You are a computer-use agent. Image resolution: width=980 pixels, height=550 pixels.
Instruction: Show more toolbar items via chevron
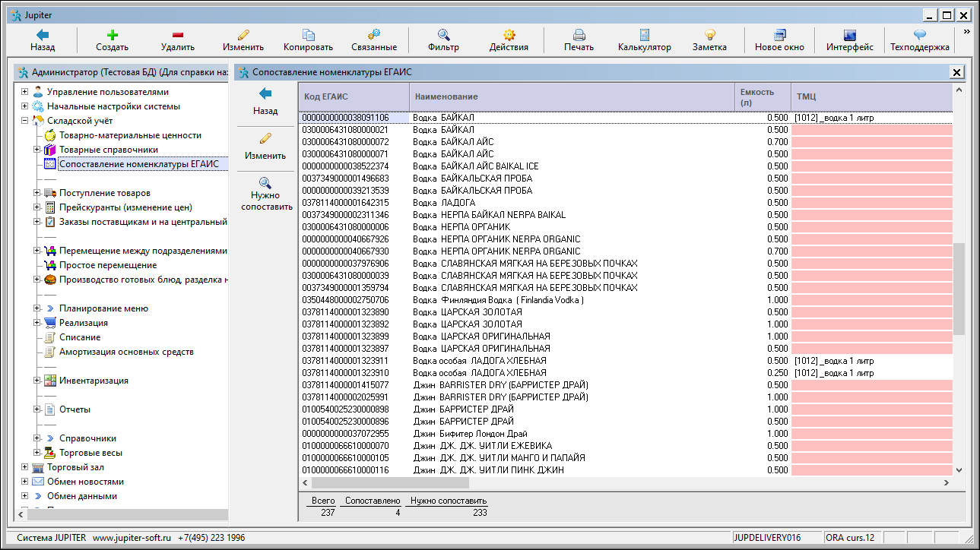point(967,32)
